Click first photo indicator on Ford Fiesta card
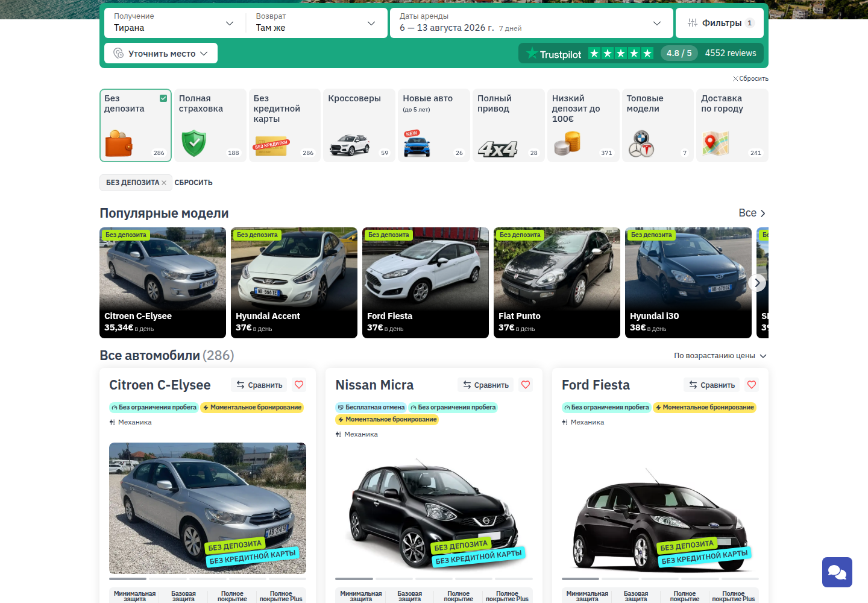Viewport: 868px width, 603px height. (x=580, y=579)
